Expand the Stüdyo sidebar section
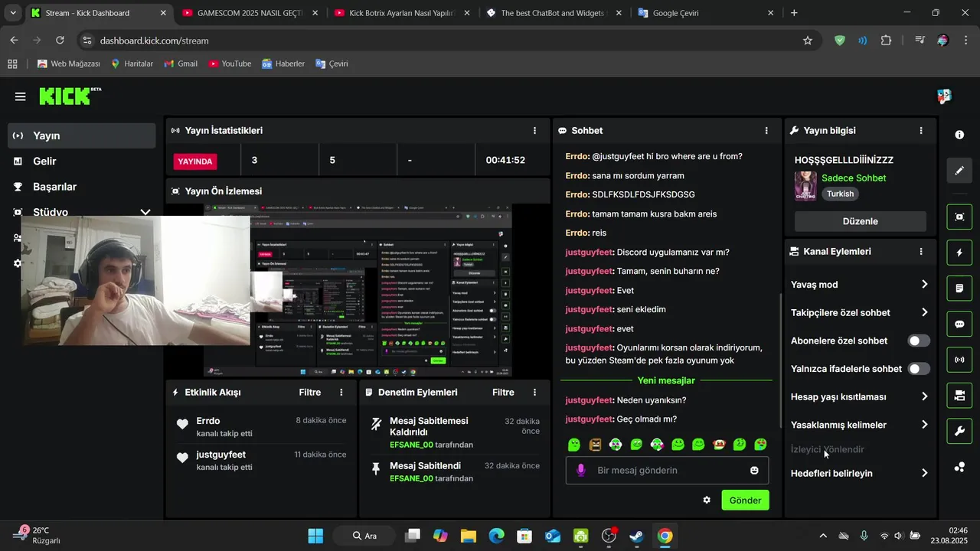The width and height of the screenshot is (980, 551). point(145,212)
